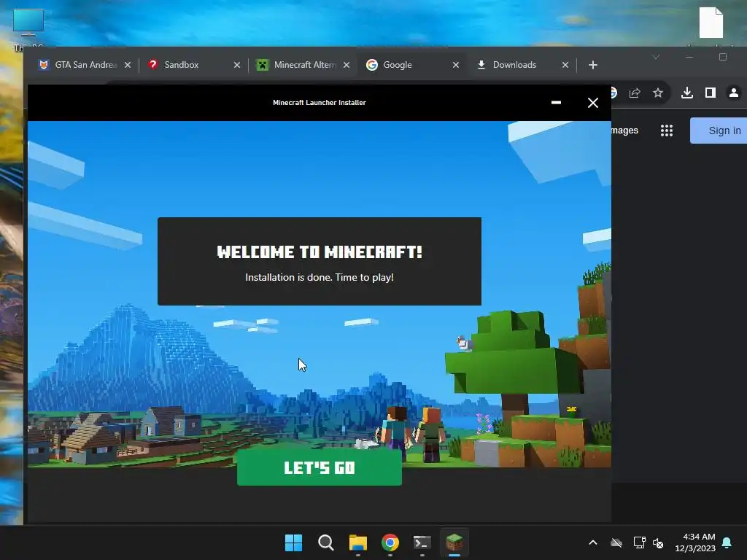Close the Sandbox tab
The image size is (747, 560).
(237, 65)
